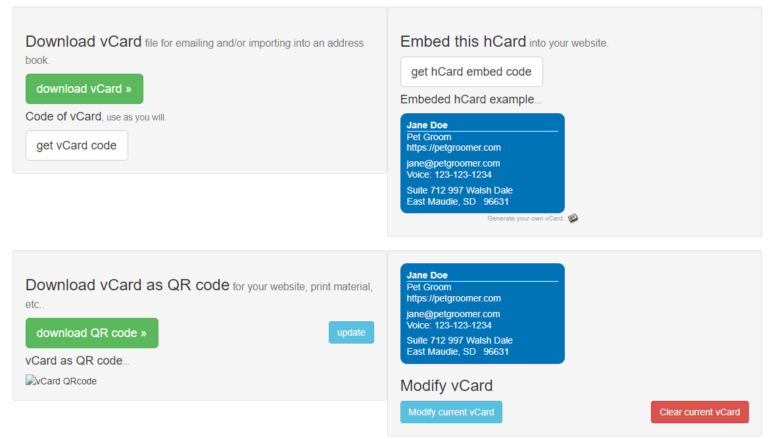The image size is (768, 439).
Task: Click Voice: 123-123-1234 in card above Modify vCard
Action: (x=449, y=325)
